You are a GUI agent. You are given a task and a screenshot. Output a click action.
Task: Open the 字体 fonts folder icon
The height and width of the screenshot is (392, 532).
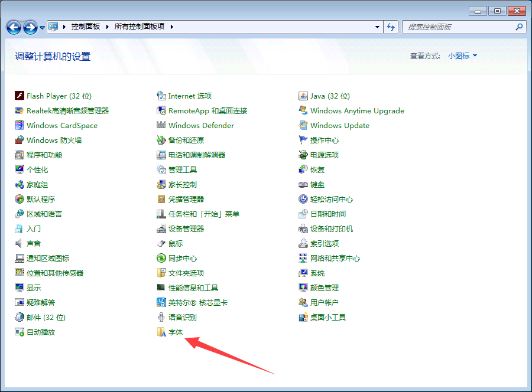(x=161, y=332)
